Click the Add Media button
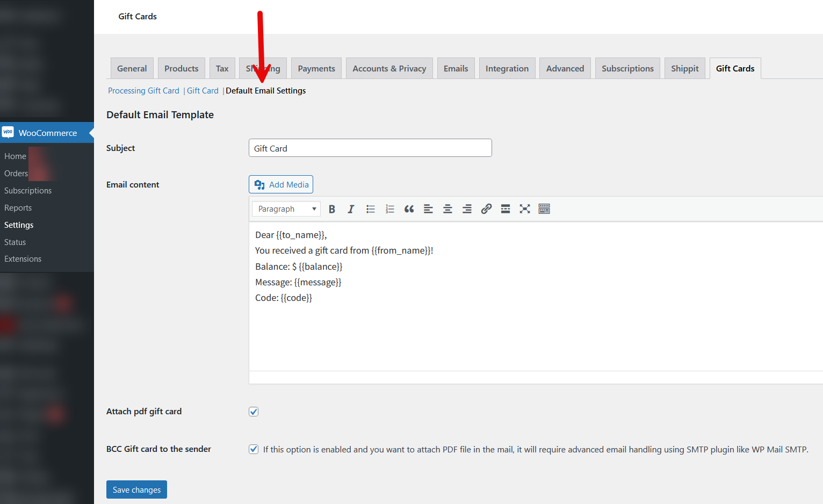 [281, 184]
